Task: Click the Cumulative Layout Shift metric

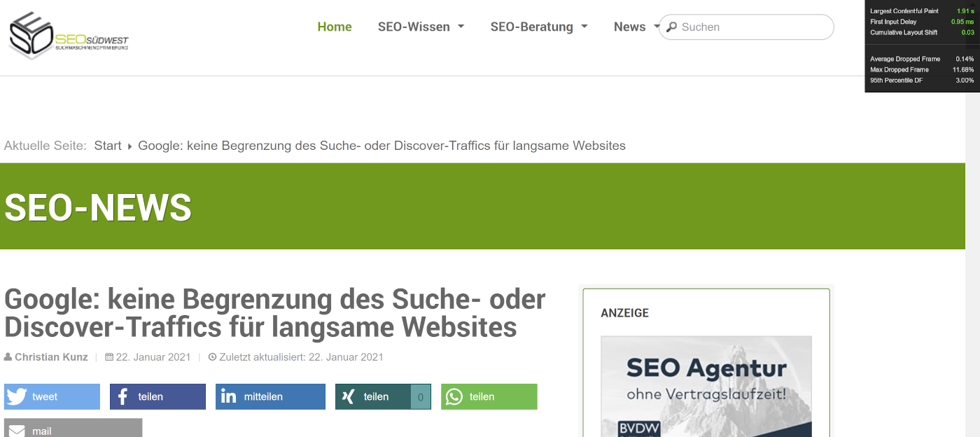Action: (x=922, y=32)
